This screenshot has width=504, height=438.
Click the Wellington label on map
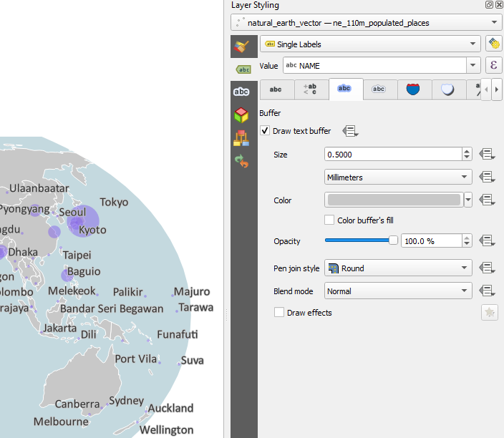click(167, 430)
